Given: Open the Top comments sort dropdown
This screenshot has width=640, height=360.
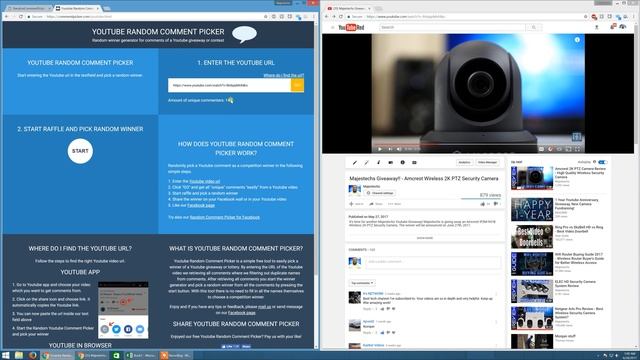Looking at the screenshot, I should [362, 283].
